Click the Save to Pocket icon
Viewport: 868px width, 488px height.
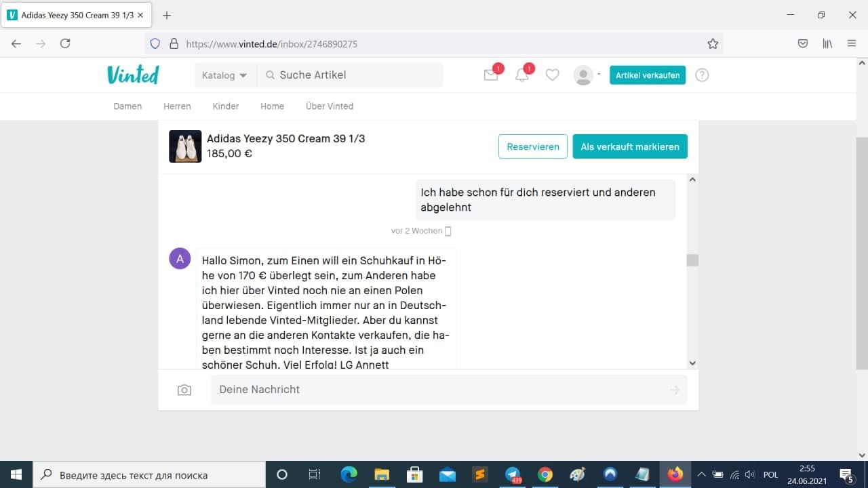pos(803,43)
